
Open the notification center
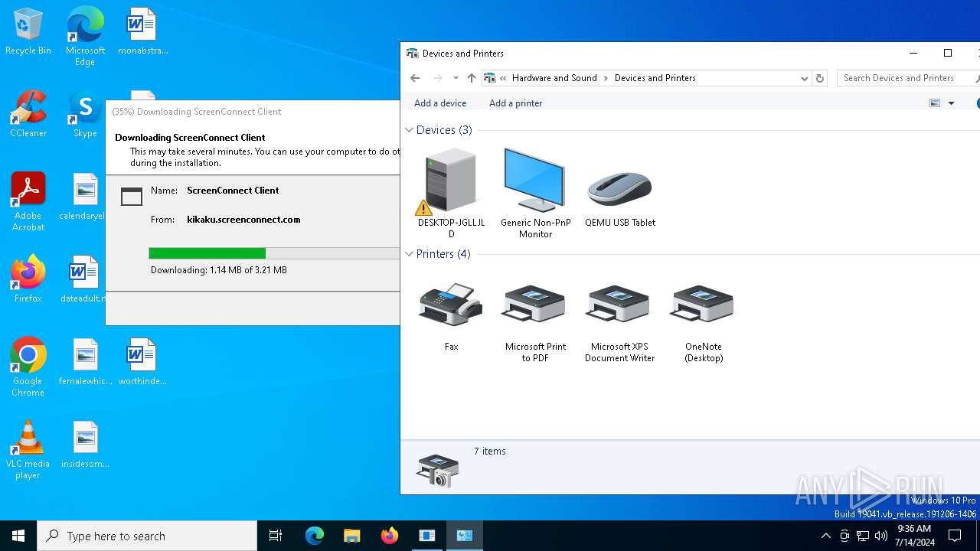(x=955, y=536)
